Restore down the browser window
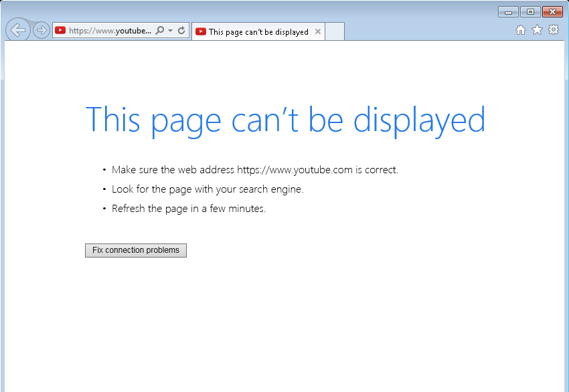 click(x=530, y=12)
